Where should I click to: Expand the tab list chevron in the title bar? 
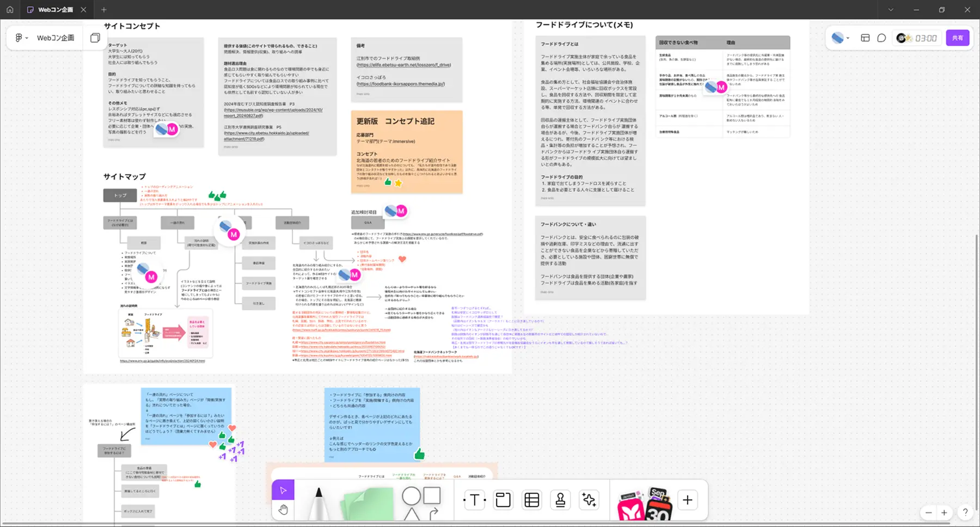pos(891,10)
